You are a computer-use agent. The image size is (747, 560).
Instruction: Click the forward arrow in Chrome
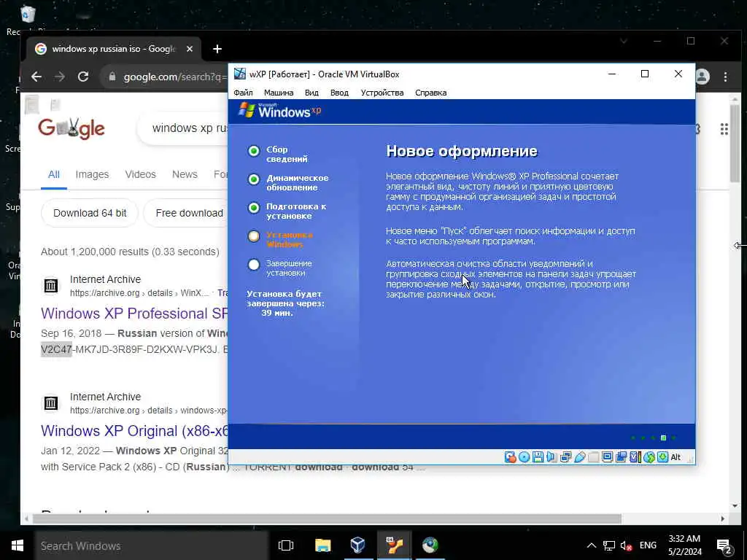point(60,77)
